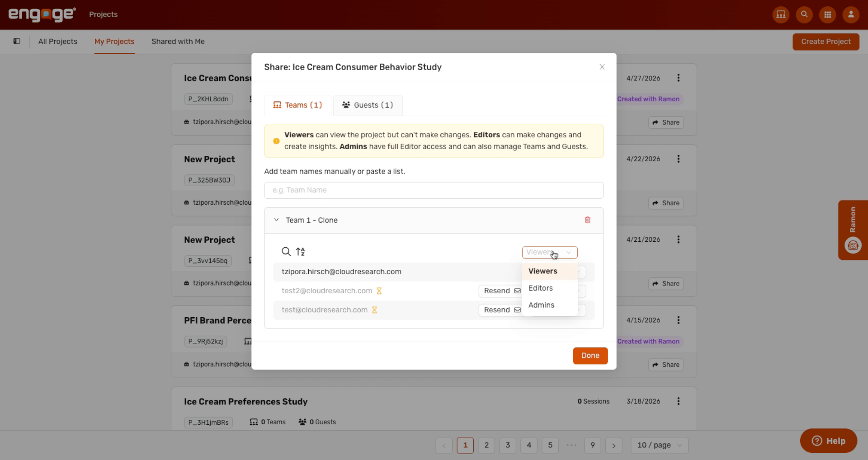Open the 10 / page dropdown
Viewport: 868px width, 460px height.
point(659,445)
